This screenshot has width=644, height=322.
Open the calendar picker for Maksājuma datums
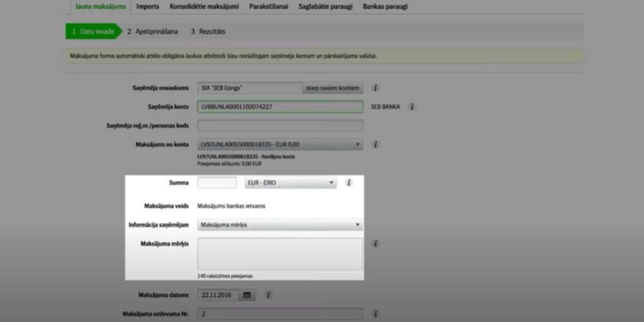(247, 295)
